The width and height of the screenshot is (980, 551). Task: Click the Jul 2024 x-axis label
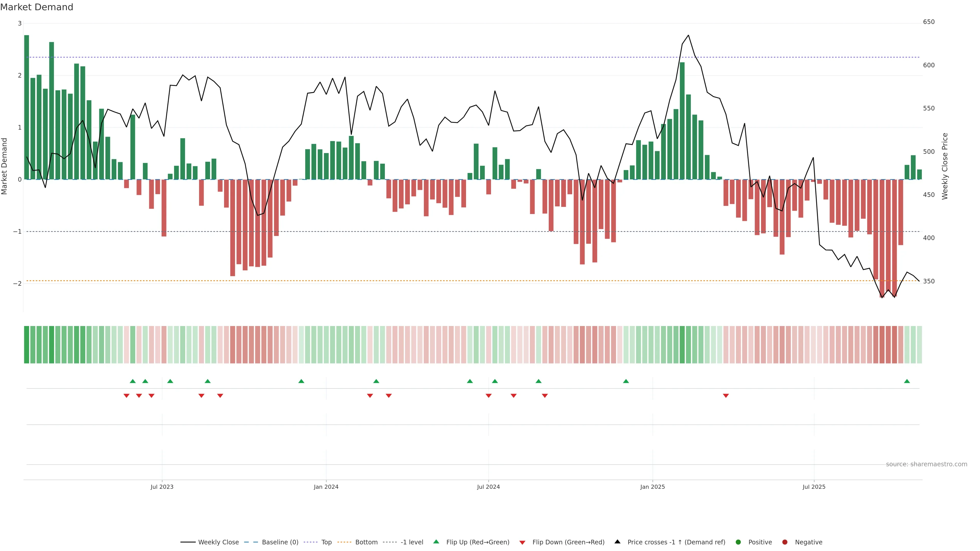(488, 487)
